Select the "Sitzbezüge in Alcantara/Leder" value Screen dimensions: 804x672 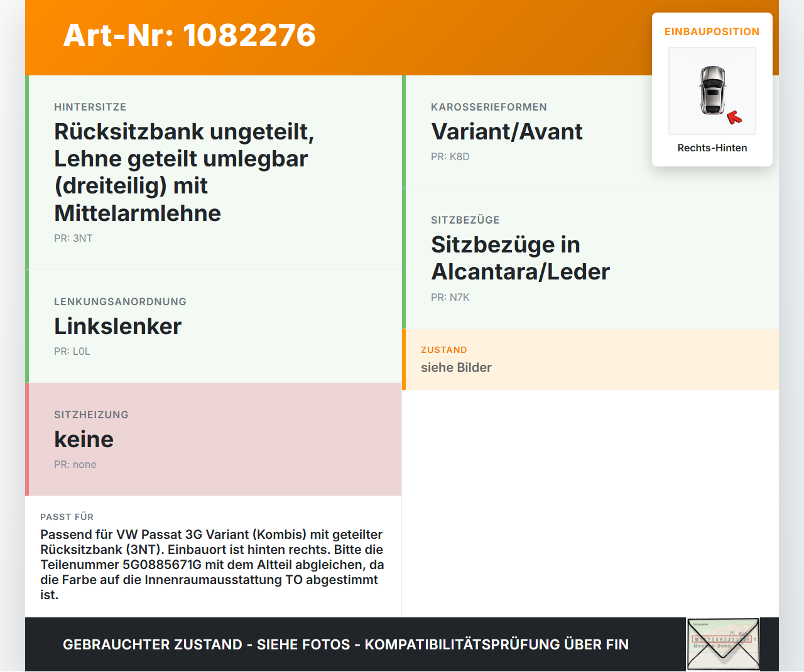tap(520, 258)
